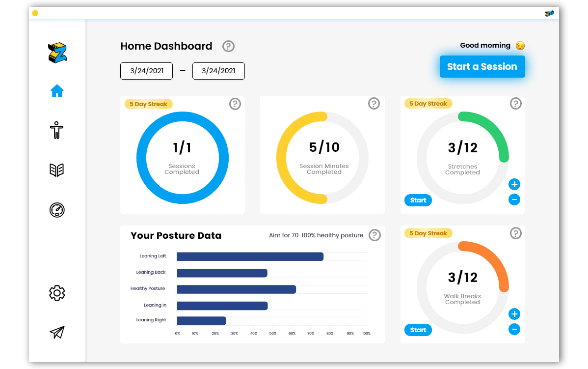Click the 3/12 Stretches Completed ring

(x=463, y=158)
